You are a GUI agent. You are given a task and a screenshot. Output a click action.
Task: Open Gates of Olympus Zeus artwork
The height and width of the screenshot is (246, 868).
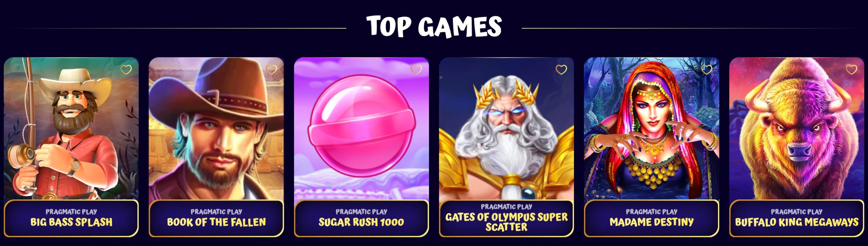(507, 128)
